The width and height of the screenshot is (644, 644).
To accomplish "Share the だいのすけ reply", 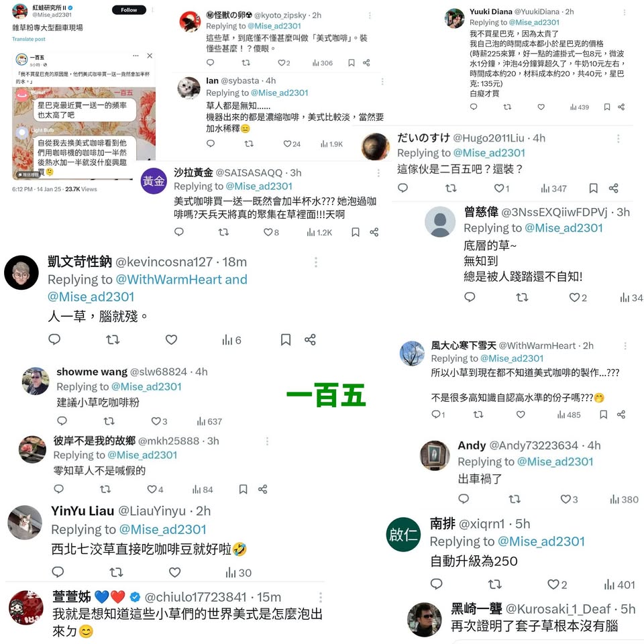I will pyautogui.click(x=614, y=189).
